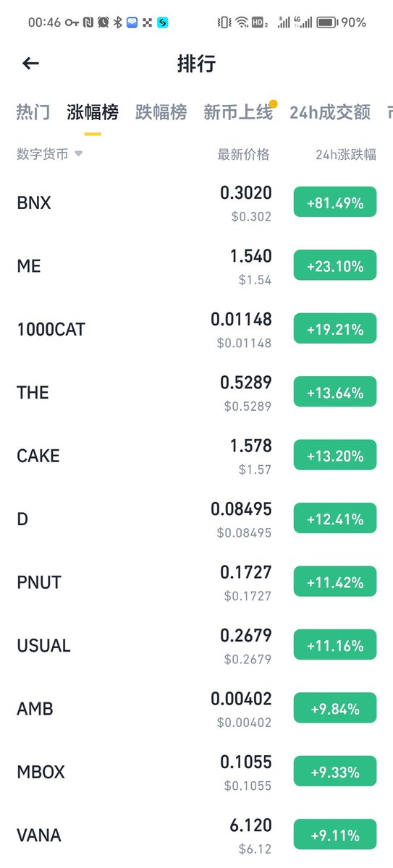Tap the VPN key status icon
This screenshot has height=868, width=393.
click(72, 22)
